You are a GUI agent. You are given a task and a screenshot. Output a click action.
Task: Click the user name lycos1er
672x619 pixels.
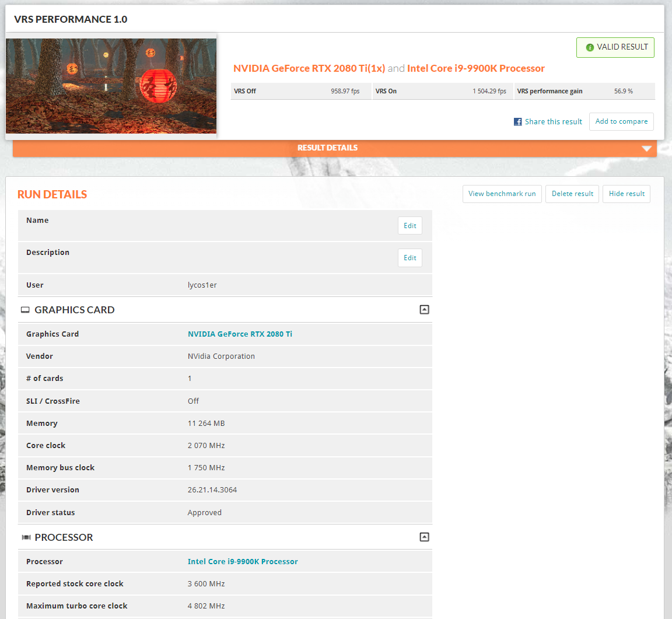tap(202, 285)
